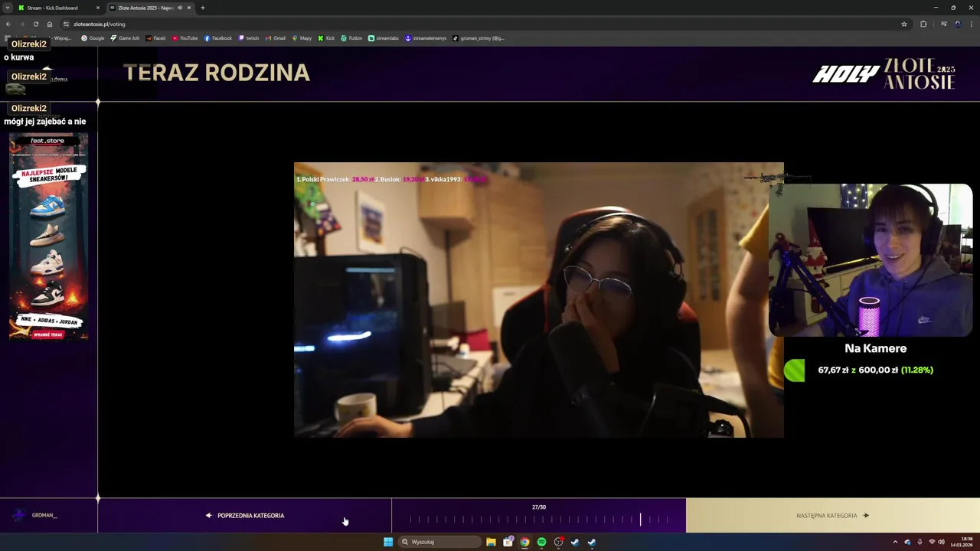Open Spotify from the taskbar

pyautogui.click(x=541, y=542)
